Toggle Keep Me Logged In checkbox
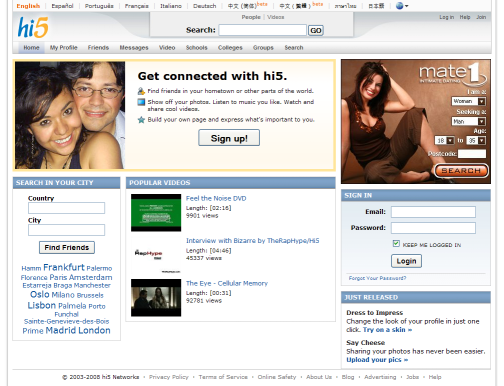Viewport: 504px width, 386px height. 396,244
